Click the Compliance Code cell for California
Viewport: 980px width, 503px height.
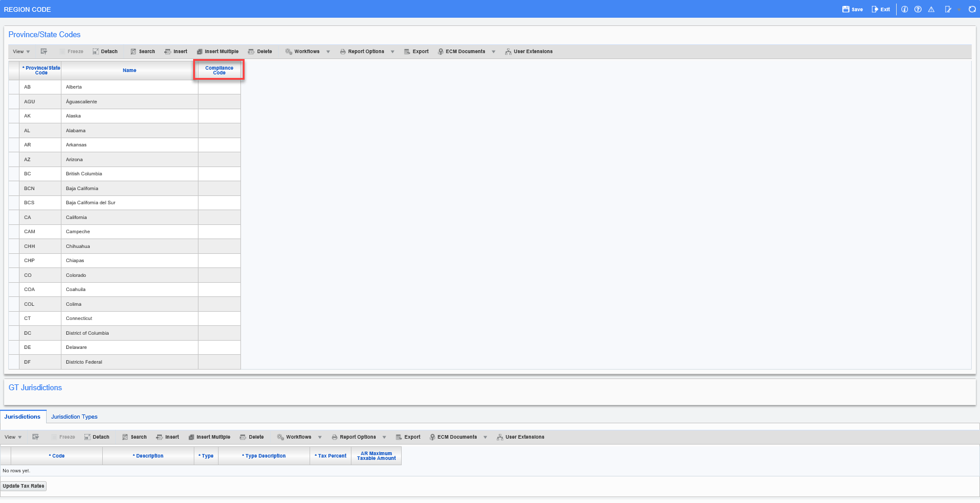[x=219, y=217]
